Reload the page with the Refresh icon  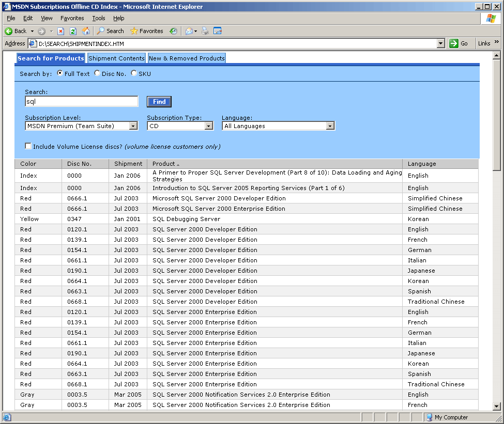[73, 31]
